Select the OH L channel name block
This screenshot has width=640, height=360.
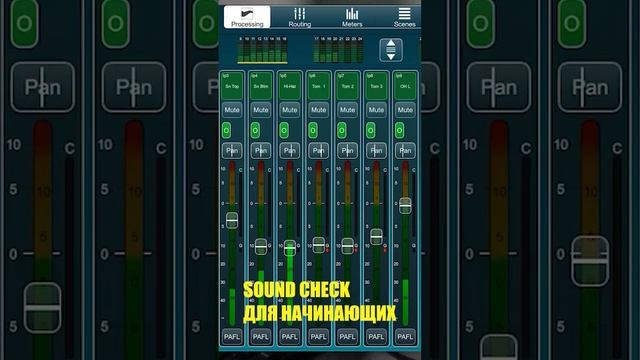point(405,86)
